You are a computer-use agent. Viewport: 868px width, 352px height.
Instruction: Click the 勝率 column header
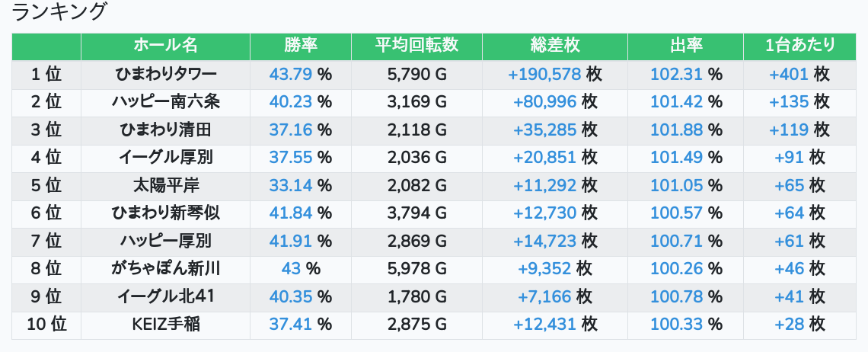pyautogui.click(x=301, y=46)
